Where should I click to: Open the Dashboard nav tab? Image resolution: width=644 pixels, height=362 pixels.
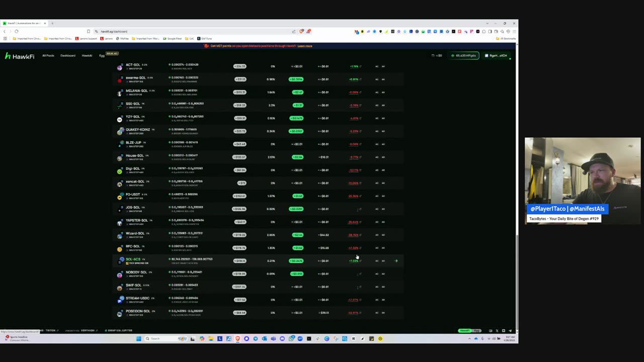[68, 55]
